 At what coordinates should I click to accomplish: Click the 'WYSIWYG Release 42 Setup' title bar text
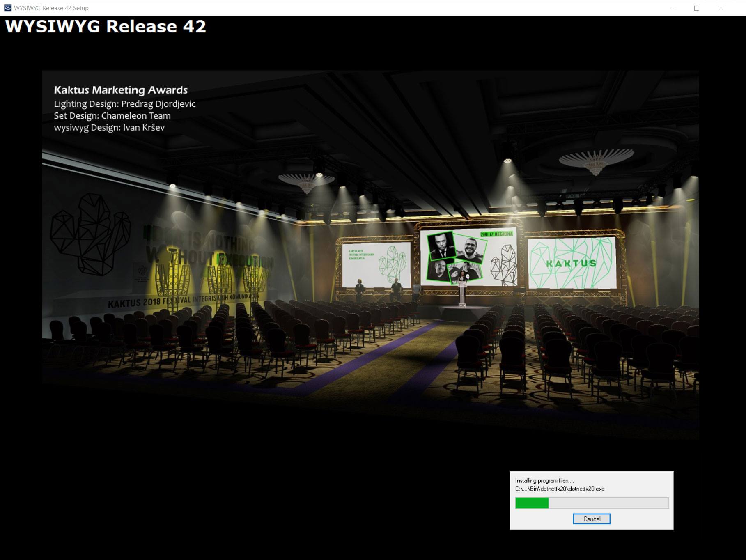[x=51, y=8]
